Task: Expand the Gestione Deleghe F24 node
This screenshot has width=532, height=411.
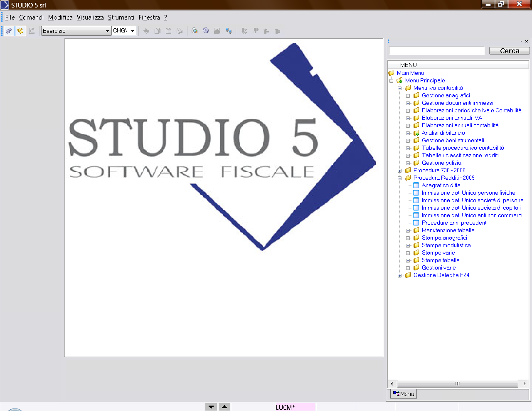Action: click(x=399, y=275)
